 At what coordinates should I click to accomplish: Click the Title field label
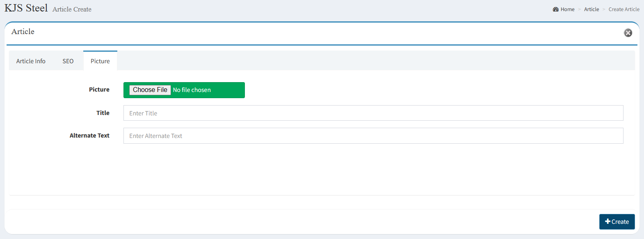tap(103, 113)
